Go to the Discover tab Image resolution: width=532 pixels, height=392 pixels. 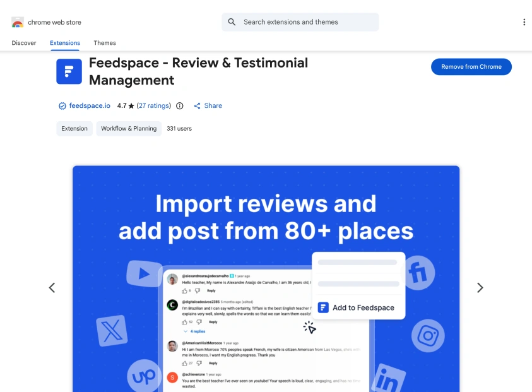point(24,43)
